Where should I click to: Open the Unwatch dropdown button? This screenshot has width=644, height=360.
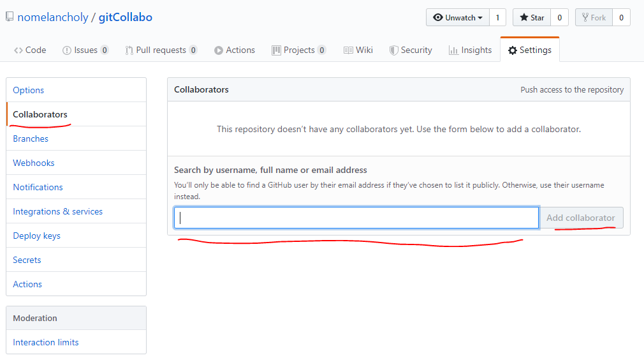coord(458,18)
